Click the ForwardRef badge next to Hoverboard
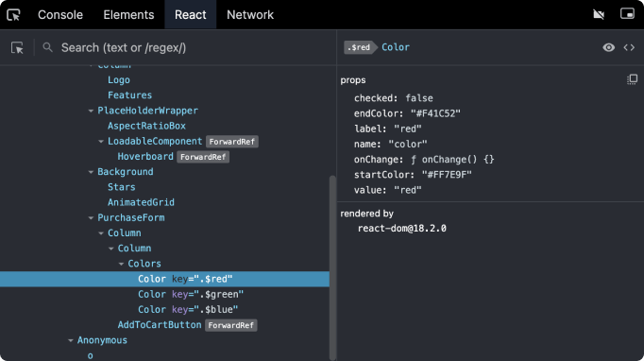The height and width of the screenshot is (361, 644). click(x=203, y=157)
